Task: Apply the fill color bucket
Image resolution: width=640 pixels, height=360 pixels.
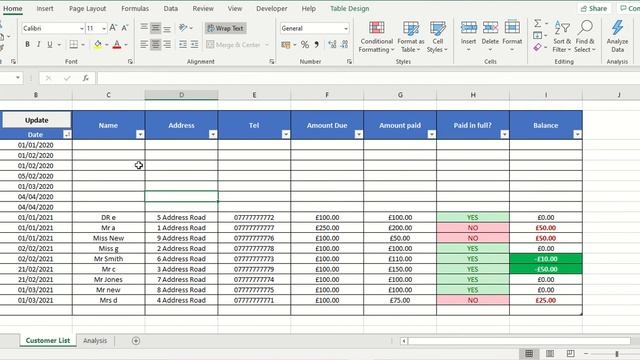Action: pos(98,44)
